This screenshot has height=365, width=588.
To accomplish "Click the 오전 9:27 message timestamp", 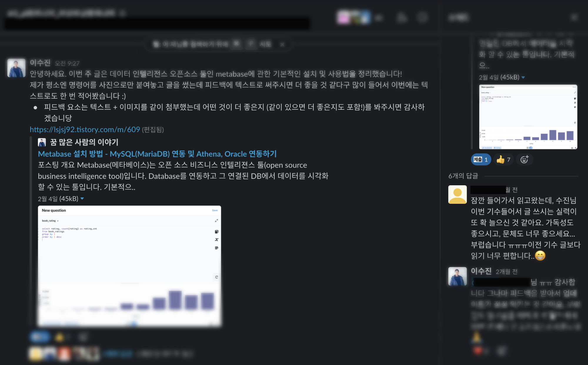I will [67, 63].
